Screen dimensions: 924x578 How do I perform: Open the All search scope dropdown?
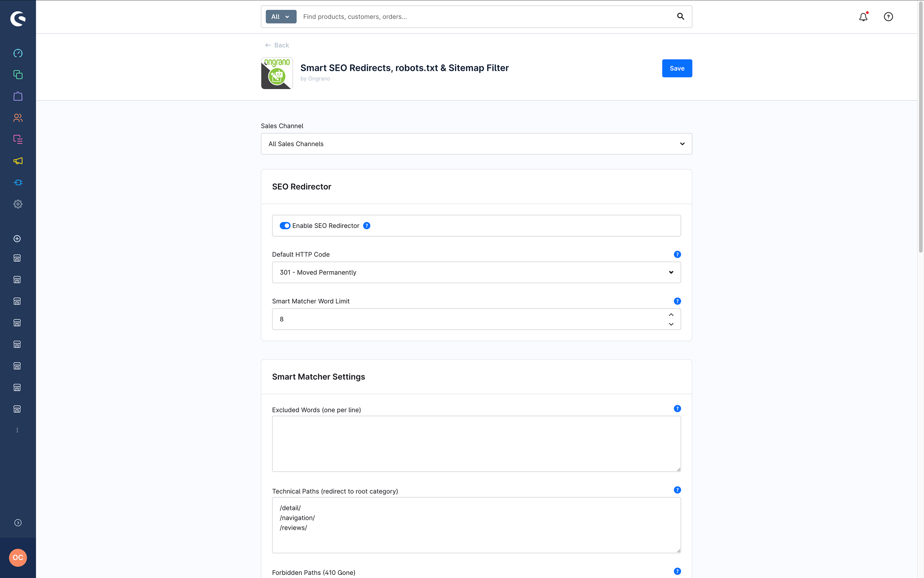point(281,17)
